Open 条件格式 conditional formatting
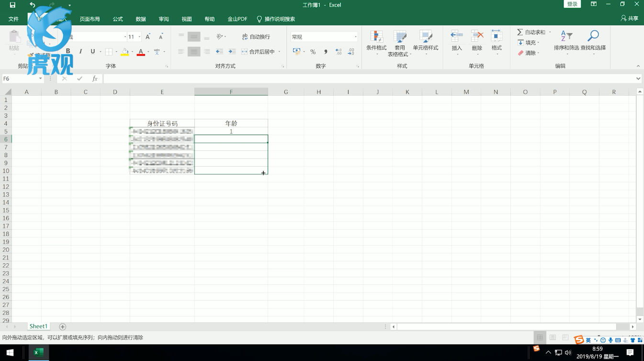Screen dimensions: 644x361 (x=376, y=42)
